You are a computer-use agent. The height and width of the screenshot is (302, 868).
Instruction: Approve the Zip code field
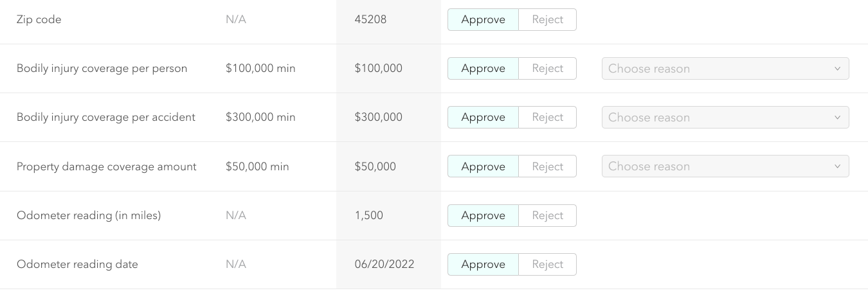[x=483, y=19]
